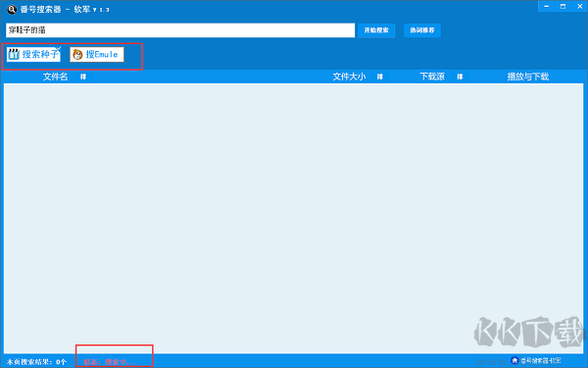Open the home link in the status bar
The image size is (588, 368).
(x=536, y=360)
